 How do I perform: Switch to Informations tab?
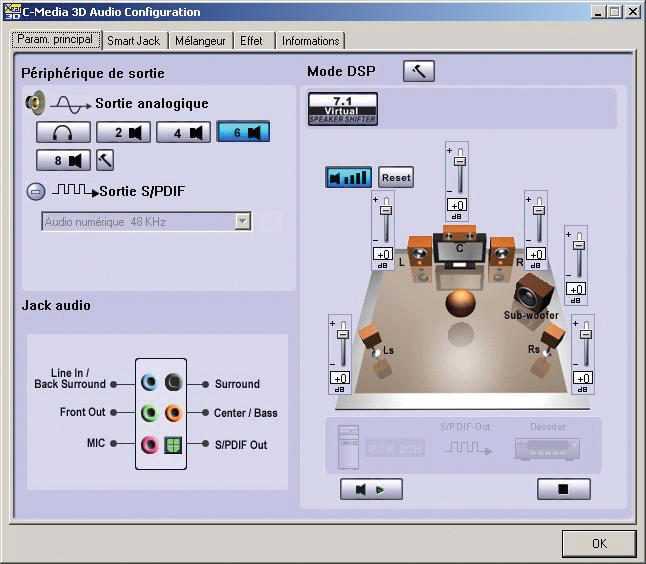tap(311, 41)
